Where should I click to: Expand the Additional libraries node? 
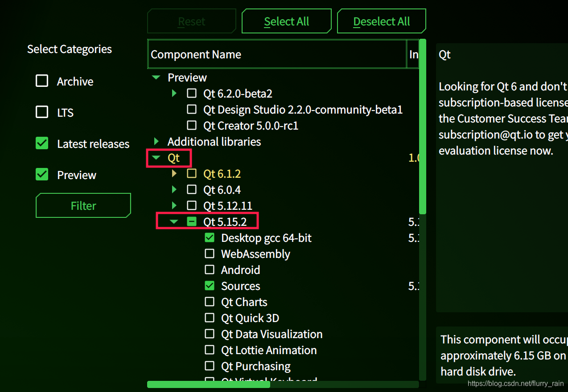pos(156,142)
